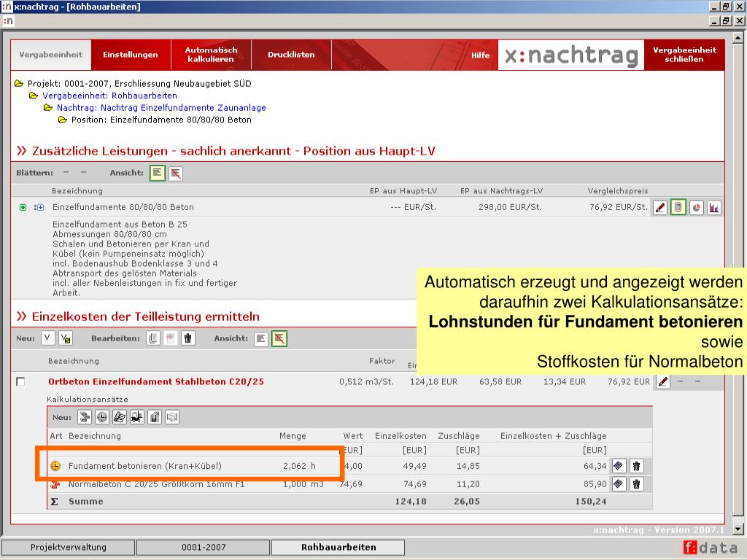
Task: Open calculator icon in Einzelfundamente 80/80/80 row
Action: click(x=678, y=208)
